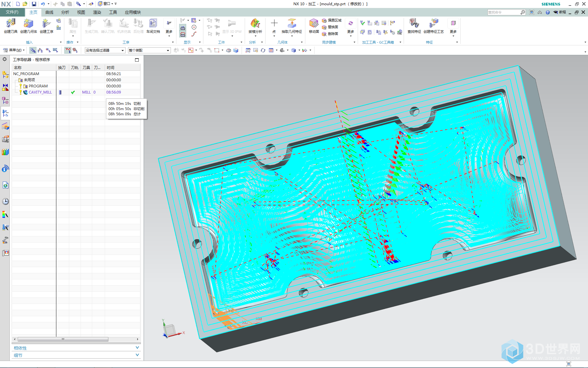Toggle the Program Order View button
The height and width of the screenshot is (368, 588).
pyautogui.click(x=33, y=50)
